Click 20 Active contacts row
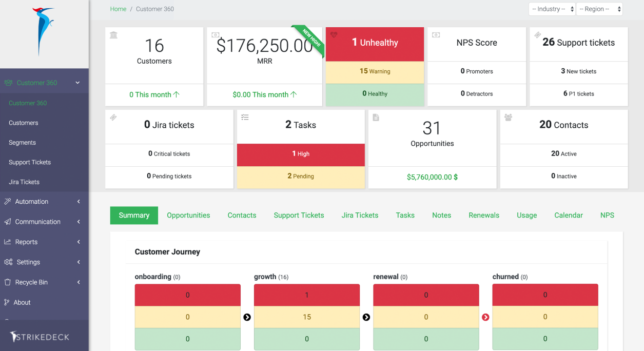This screenshot has width=644, height=351. pyautogui.click(x=564, y=154)
